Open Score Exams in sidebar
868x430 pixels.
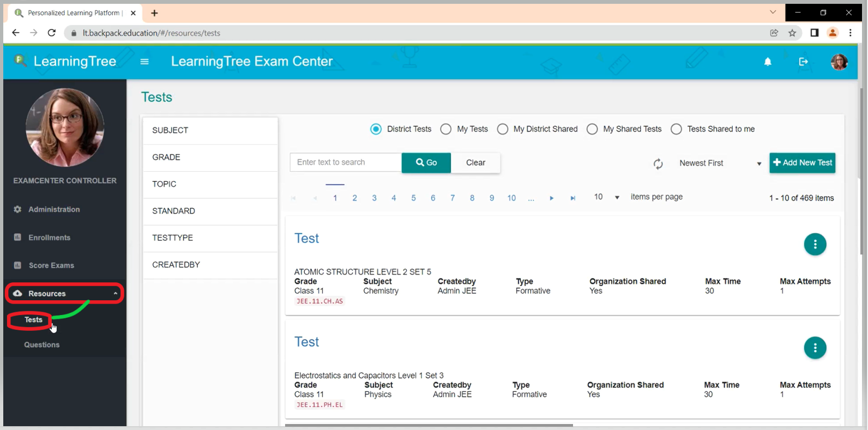(51, 265)
